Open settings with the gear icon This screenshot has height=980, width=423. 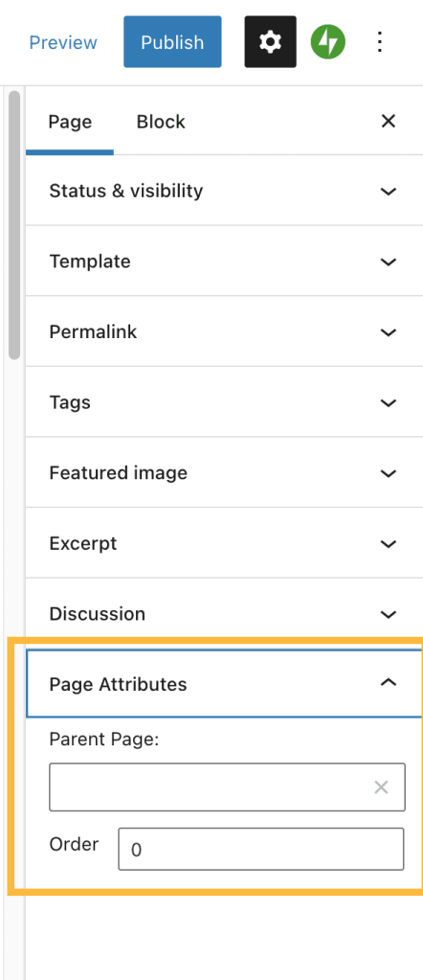(x=270, y=42)
